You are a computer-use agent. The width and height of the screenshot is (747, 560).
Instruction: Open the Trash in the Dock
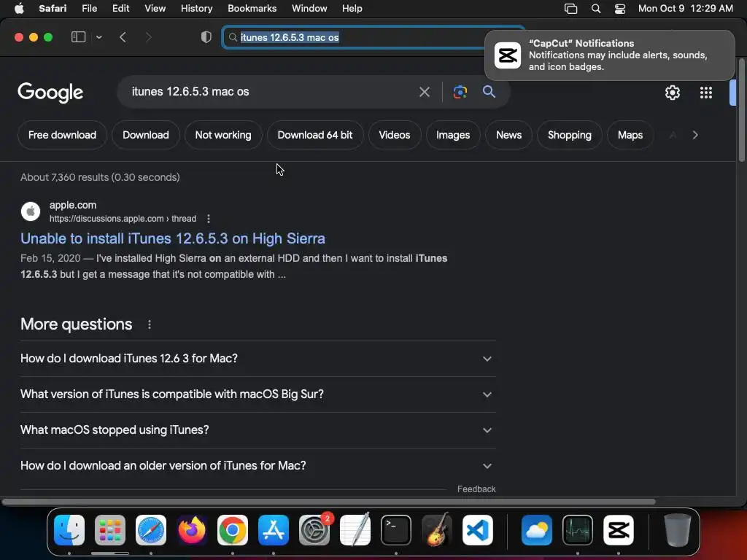coord(678,530)
